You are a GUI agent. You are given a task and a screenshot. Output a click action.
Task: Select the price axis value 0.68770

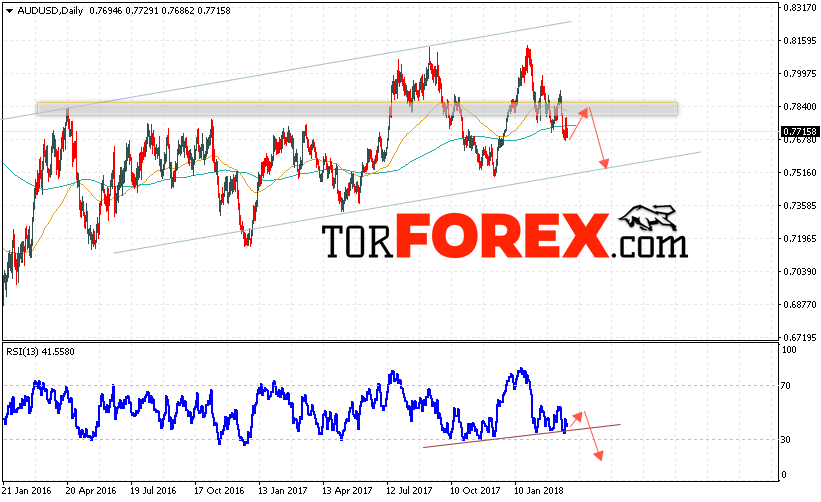800,305
